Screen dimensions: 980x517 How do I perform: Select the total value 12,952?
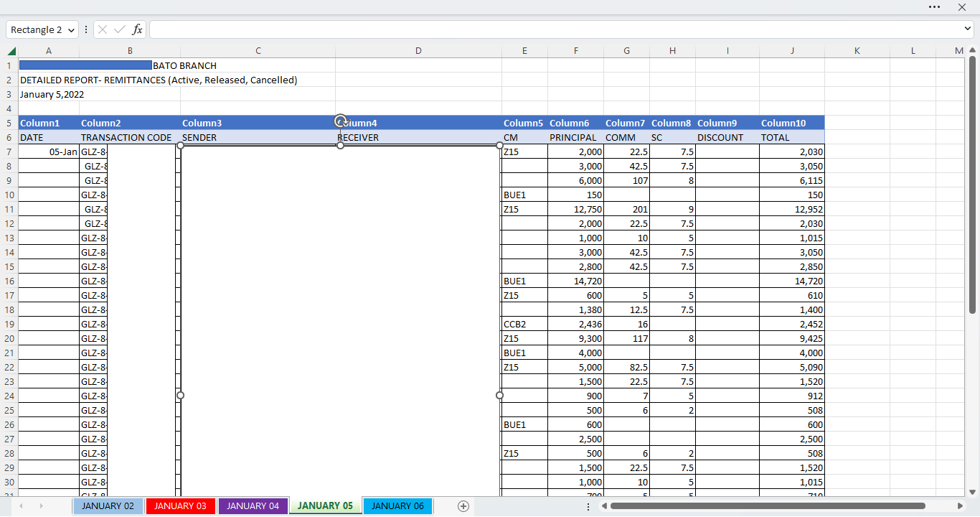pyautogui.click(x=792, y=209)
